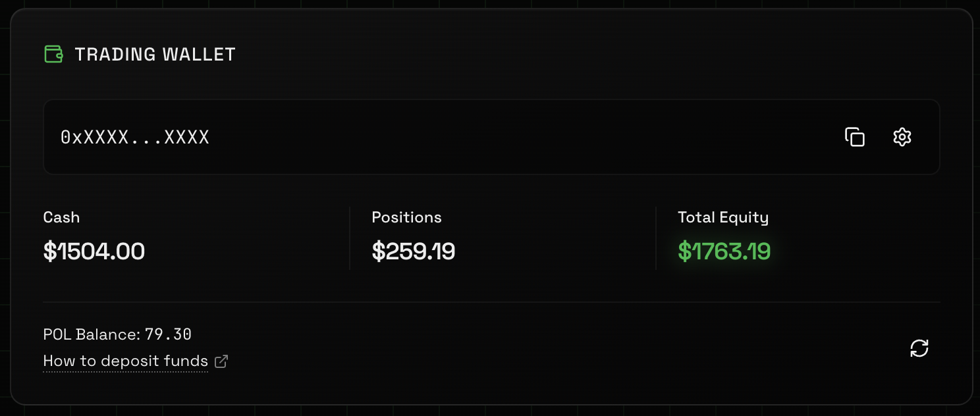Select the 0xXXXX...XXXX address text

click(x=135, y=138)
